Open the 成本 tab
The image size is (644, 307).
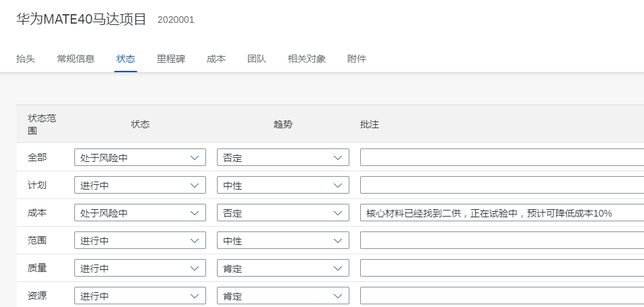tap(216, 59)
